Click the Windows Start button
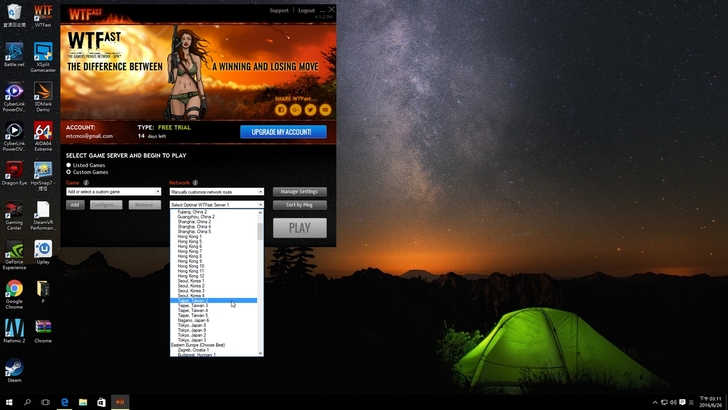Screen dimensions: 728x410 [9, 402]
